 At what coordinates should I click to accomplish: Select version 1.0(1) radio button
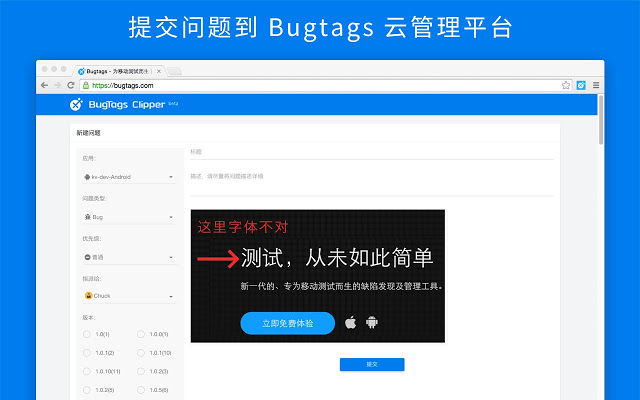tap(87, 334)
